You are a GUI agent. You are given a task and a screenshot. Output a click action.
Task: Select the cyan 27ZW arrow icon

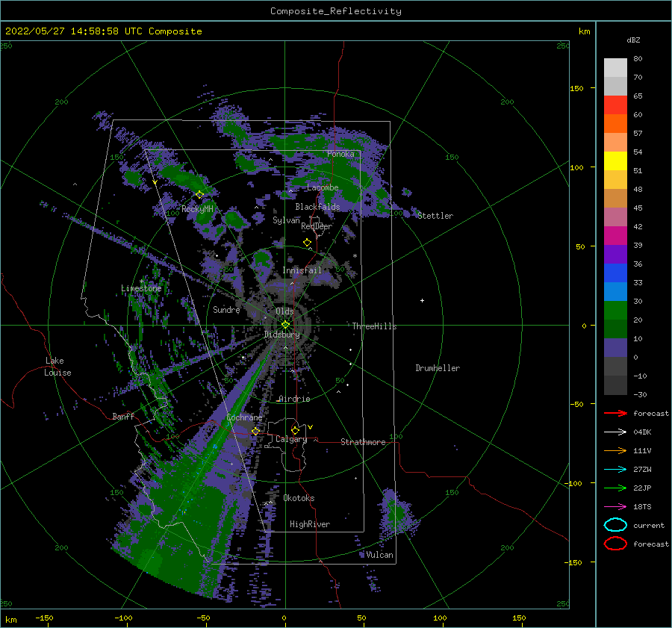pos(615,470)
